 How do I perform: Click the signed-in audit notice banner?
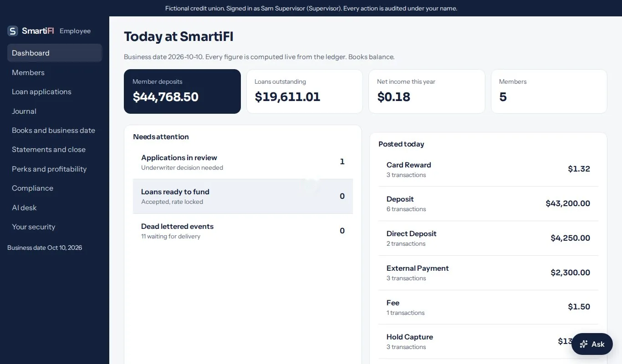pos(311,8)
